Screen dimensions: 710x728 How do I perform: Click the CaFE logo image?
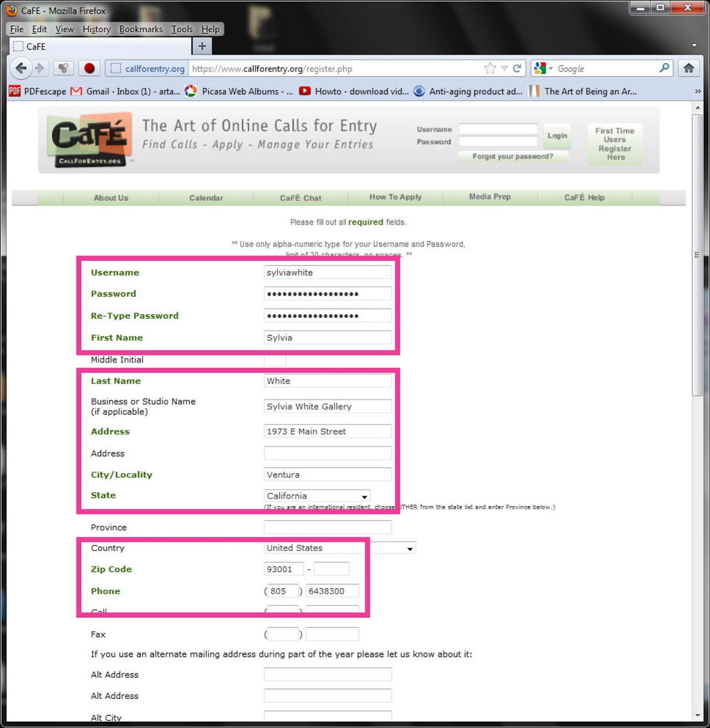[90, 140]
